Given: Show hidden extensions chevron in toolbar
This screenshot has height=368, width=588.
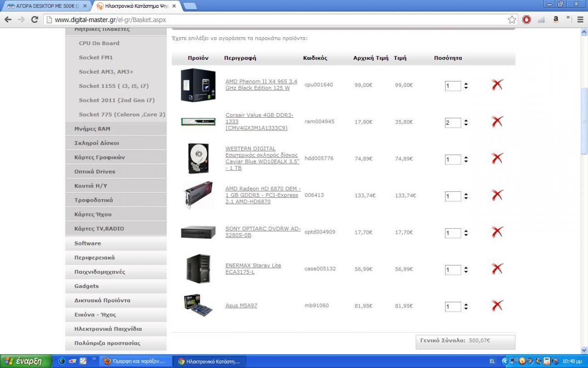Looking at the screenshot, I should tap(568, 18).
